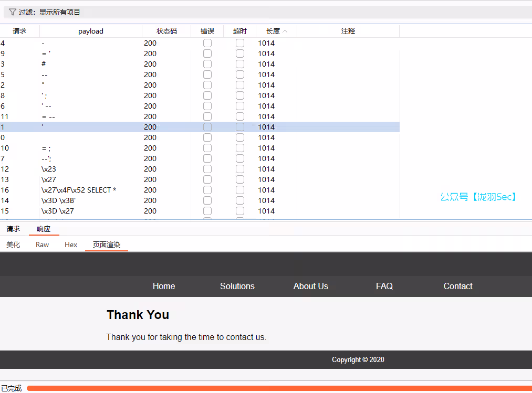Viewport: 532px width, 393px height.
Task: Open the Hex view tab
Action: point(71,245)
